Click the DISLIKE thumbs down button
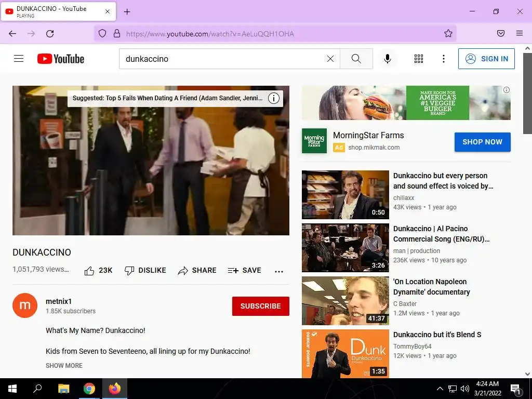The image size is (532, 399). click(145, 270)
